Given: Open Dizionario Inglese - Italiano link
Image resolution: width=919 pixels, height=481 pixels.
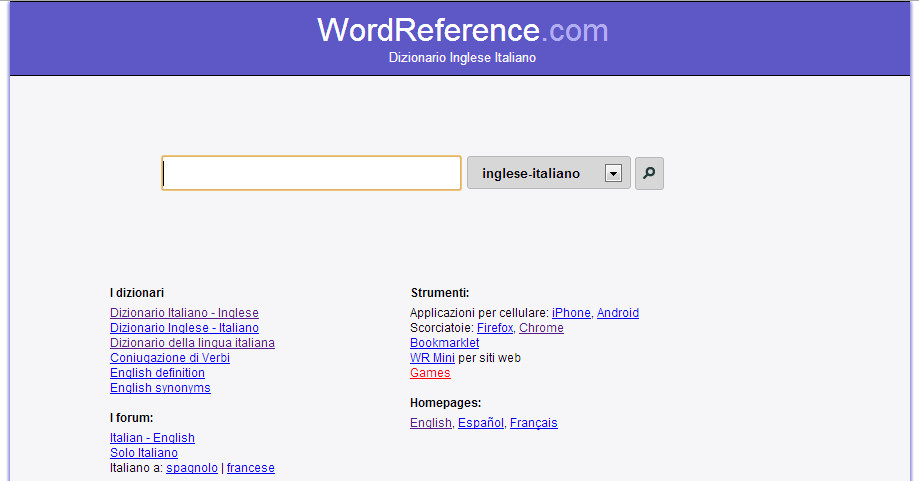Looking at the screenshot, I should point(184,328).
